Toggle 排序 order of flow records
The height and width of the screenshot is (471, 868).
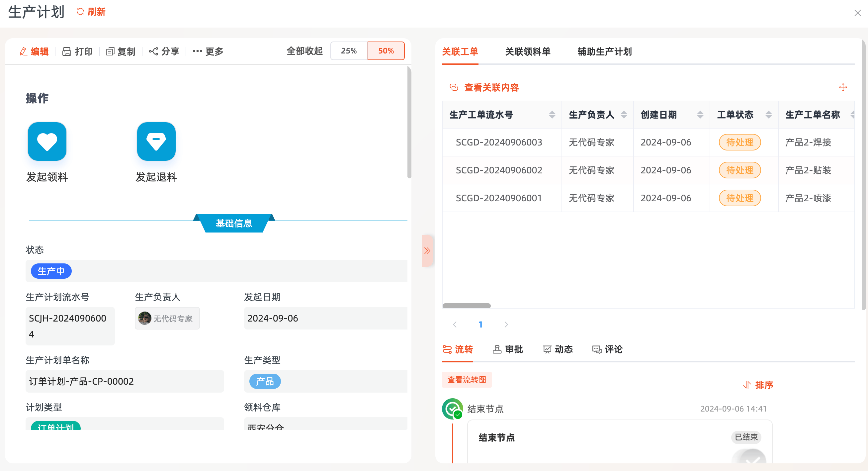(x=758, y=385)
